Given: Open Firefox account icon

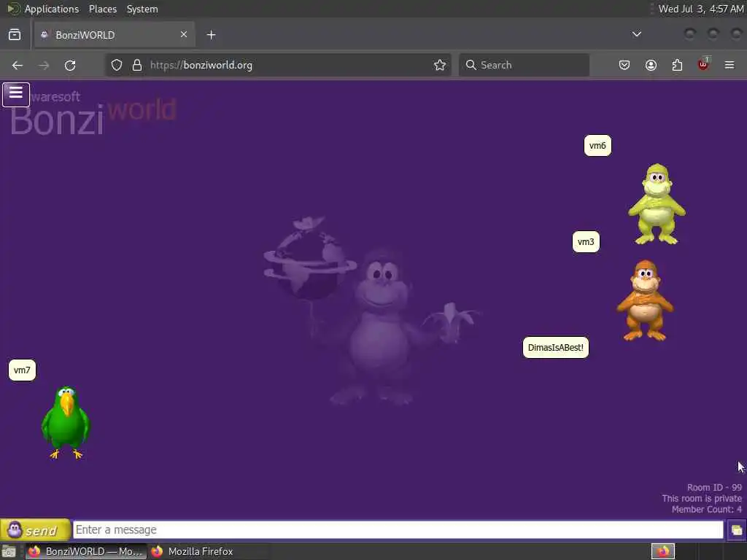Looking at the screenshot, I should [651, 65].
